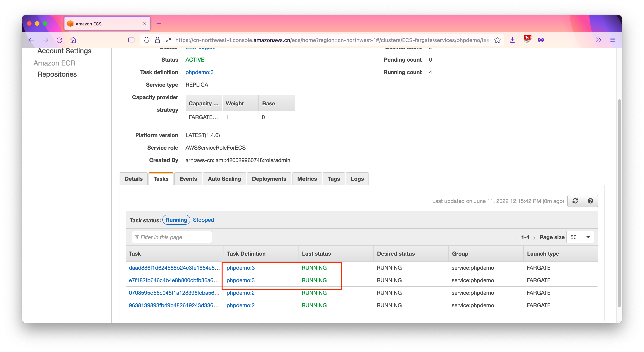Click the FARGATE… capacity provider cell
This screenshot has width=644, height=352.
point(203,117)
